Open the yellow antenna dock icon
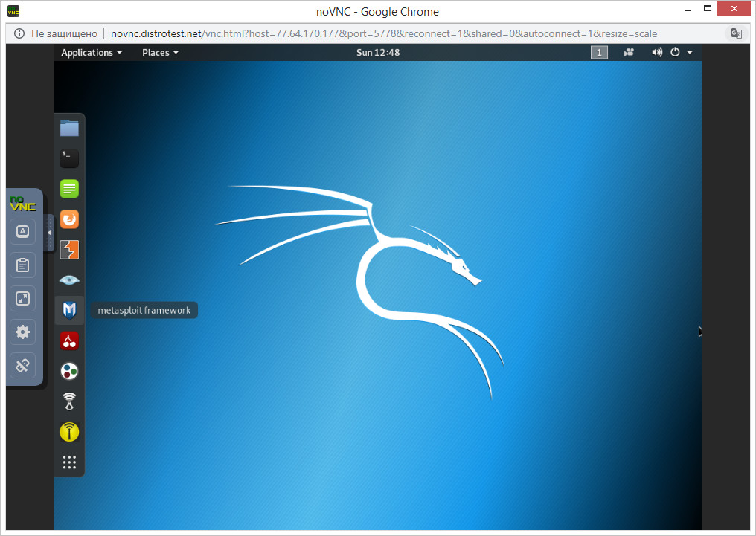This screenshot has height=536, width=756. coord(69,431)
